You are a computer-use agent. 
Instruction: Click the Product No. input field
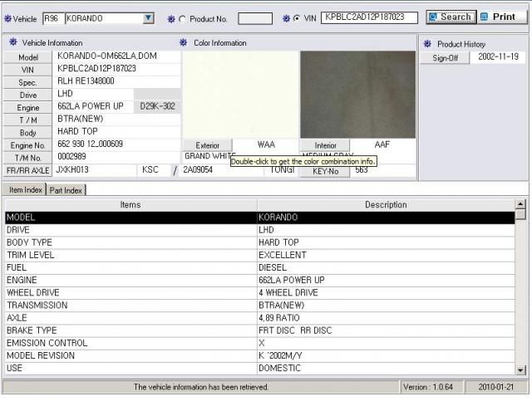[x=255, y=18]
